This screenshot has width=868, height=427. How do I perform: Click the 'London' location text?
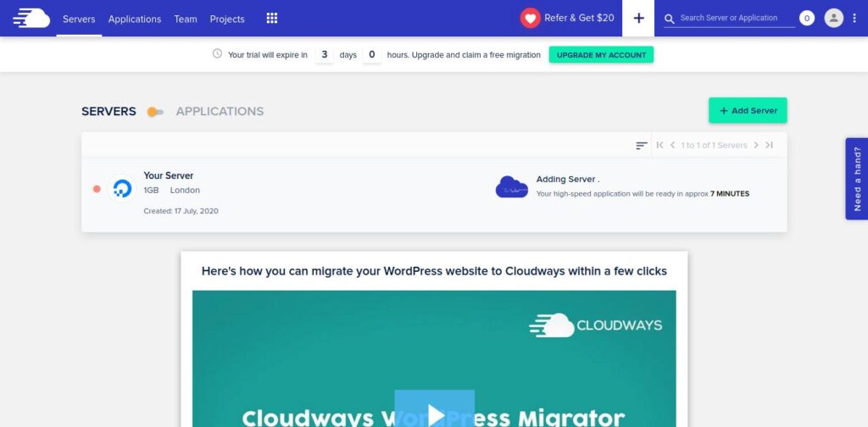(185, 191)
